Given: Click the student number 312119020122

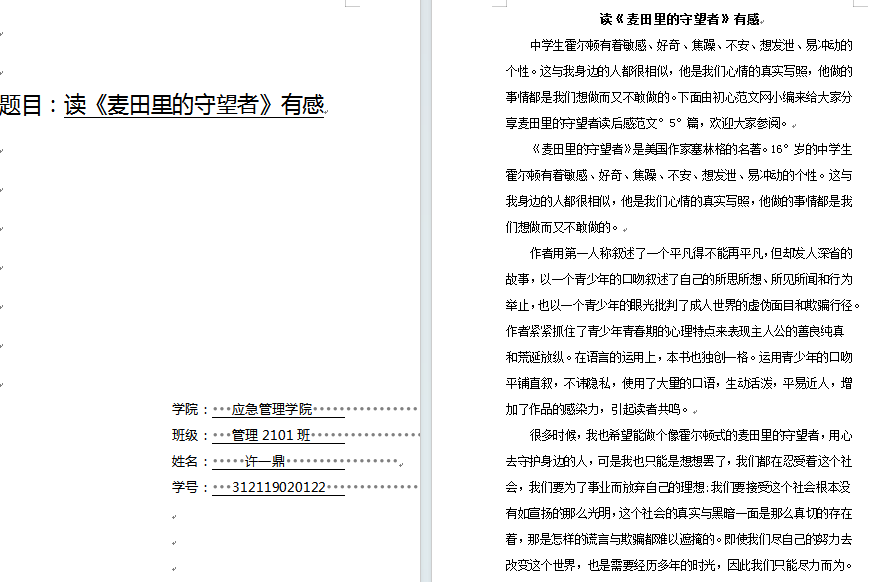Looking at the screenshot, I should click(x=278, y=487).
